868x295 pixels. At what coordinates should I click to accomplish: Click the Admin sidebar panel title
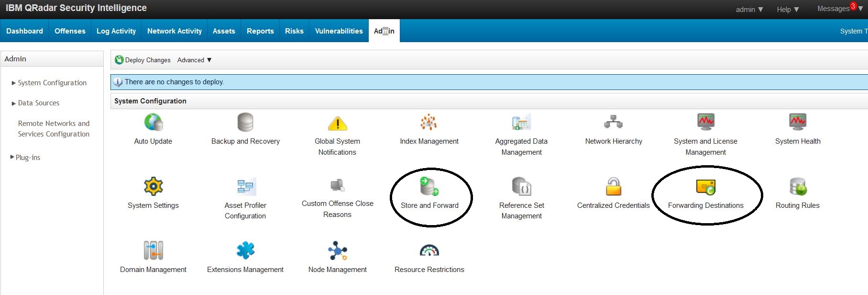click(15, 59)
